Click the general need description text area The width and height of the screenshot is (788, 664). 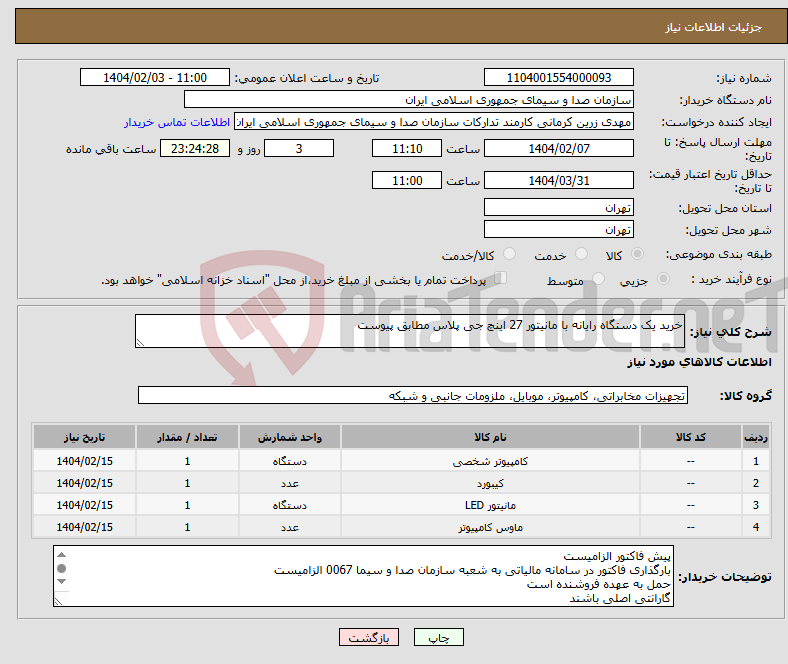tap(410, 331)
